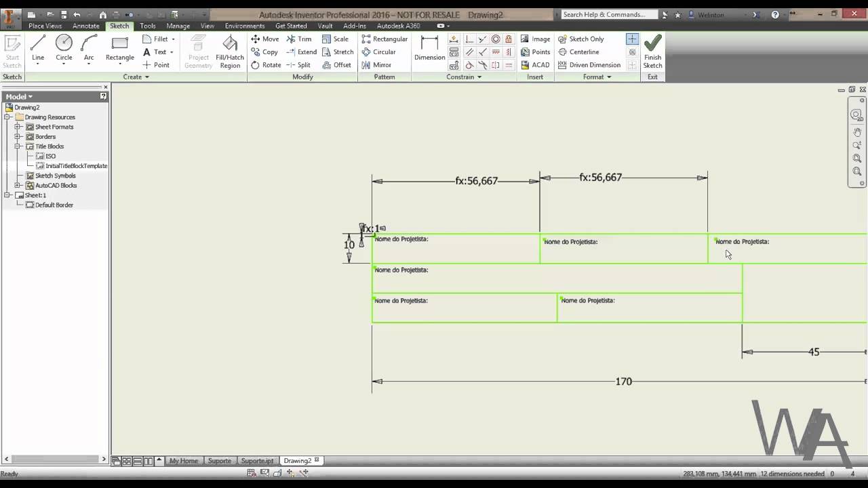This screenshot has width=868, height=488.
Task: Select the Trim tool
Action: coord(298,39)
